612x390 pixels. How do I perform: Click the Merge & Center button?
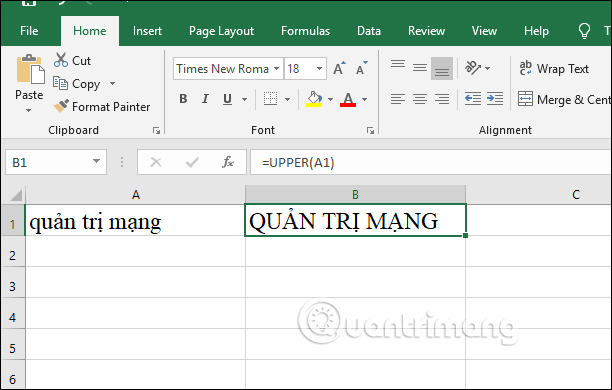coord(564,99)
